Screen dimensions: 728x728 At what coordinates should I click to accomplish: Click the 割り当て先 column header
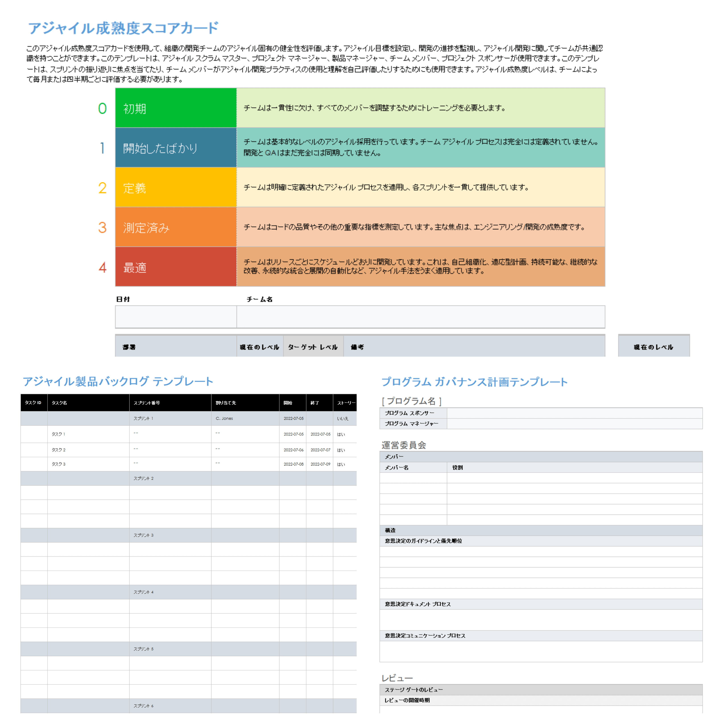[245, 402]
